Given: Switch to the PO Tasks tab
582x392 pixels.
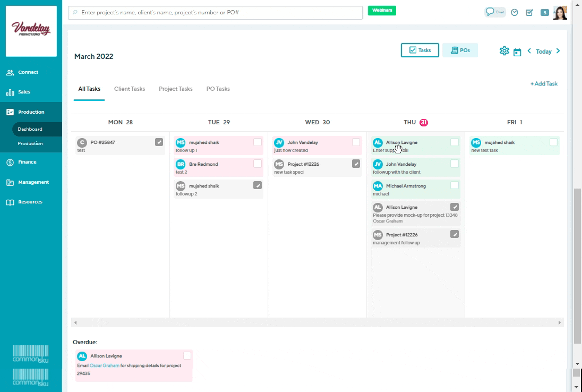Looking at the screenshot, I should tap(218, 89).
